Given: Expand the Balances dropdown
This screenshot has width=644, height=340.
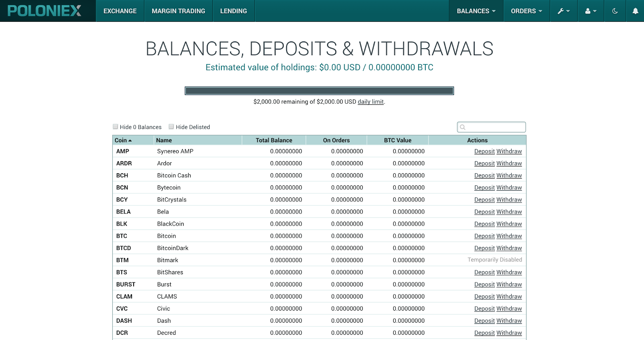Looking at the screenshot, I should pyautogui.click(x=476, y=11).
